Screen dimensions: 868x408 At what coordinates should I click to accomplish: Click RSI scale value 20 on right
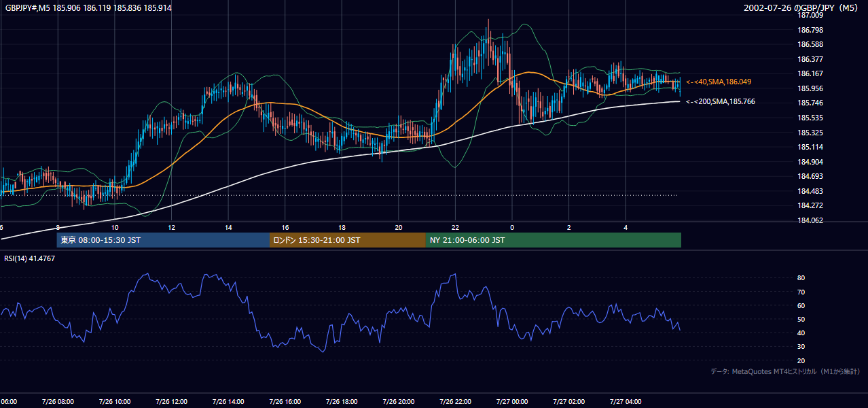801,360
